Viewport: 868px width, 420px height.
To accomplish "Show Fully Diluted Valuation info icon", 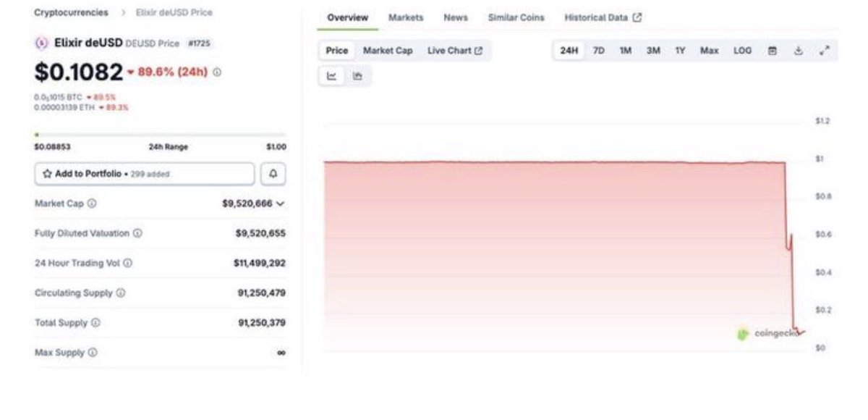I will click(137, 233).
